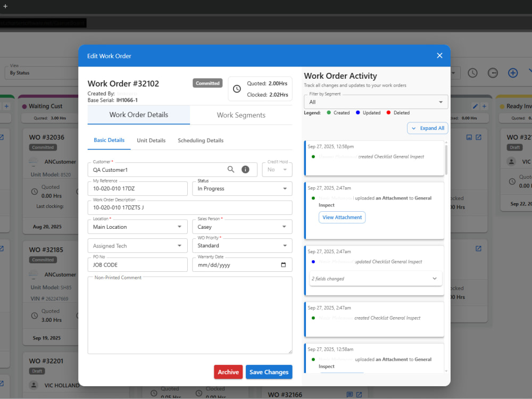Image resolution: width=532 pixels, height=399 pixels.
Task: Click into the Non-Printed Comment text area
Action: (x=190, y=315)
